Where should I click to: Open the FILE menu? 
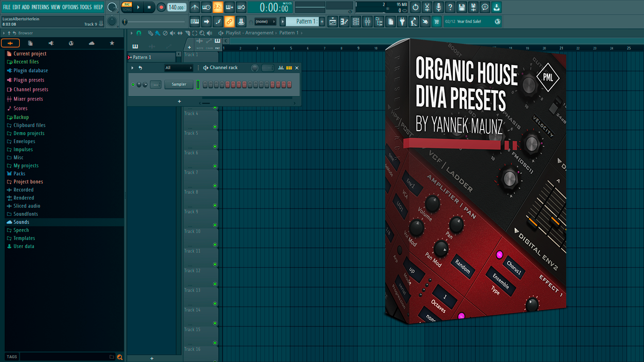(x=7, y=7)
